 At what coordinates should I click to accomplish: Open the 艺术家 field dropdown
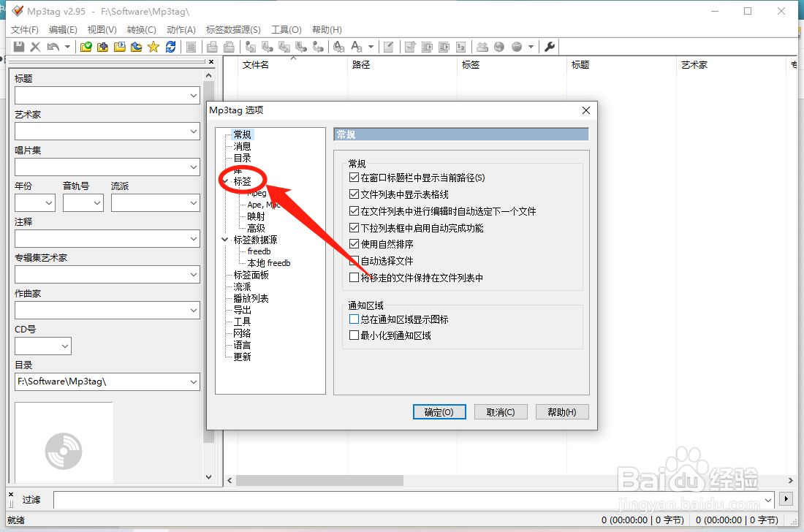pos(193,132)
